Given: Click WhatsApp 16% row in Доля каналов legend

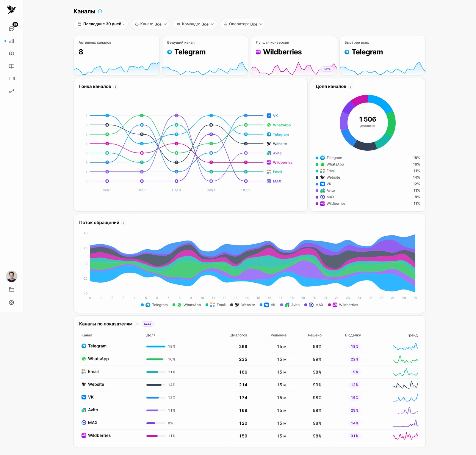Looking at the screenshot, I should click(368, 164).
